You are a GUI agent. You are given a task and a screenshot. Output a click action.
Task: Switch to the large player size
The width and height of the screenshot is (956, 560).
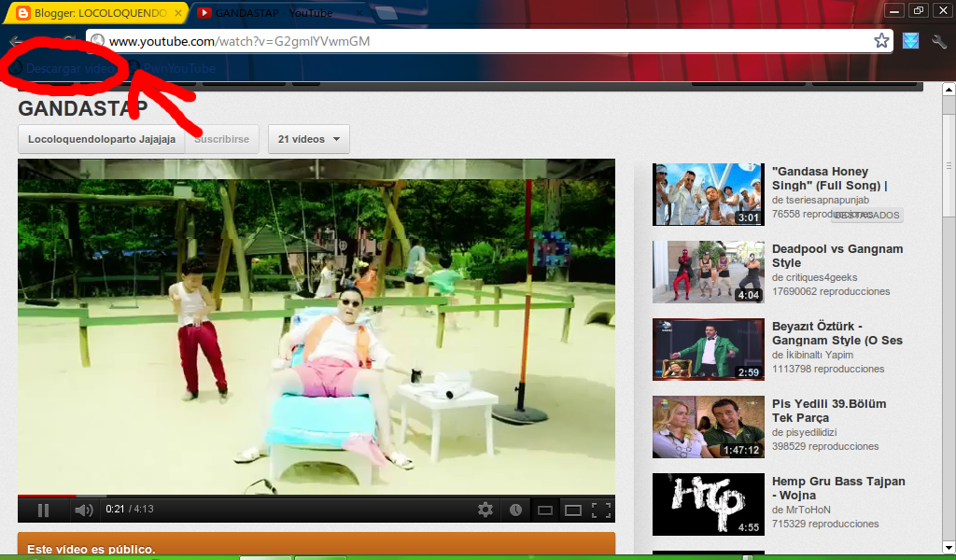[573, 510]
